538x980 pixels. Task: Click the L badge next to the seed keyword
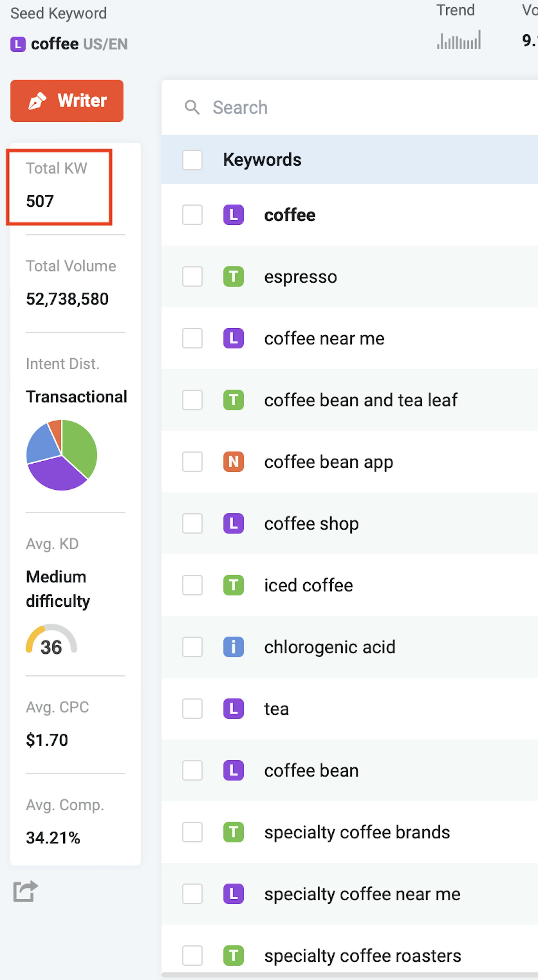tap(18, 44)
